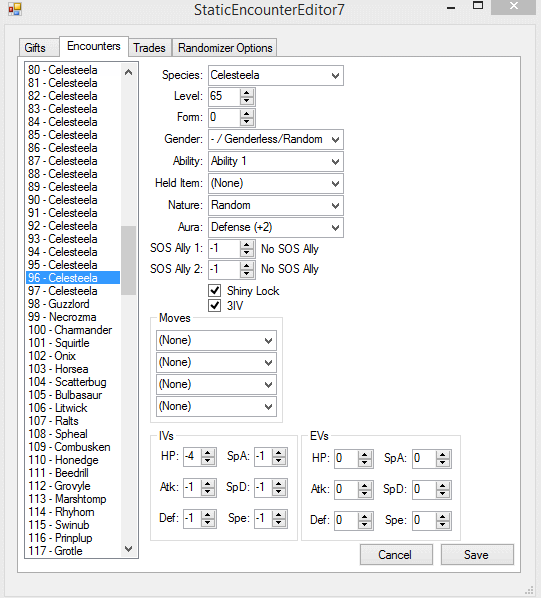
Task: Click the Cancel button
Action: pyautogui.click(x=396, y=555)
